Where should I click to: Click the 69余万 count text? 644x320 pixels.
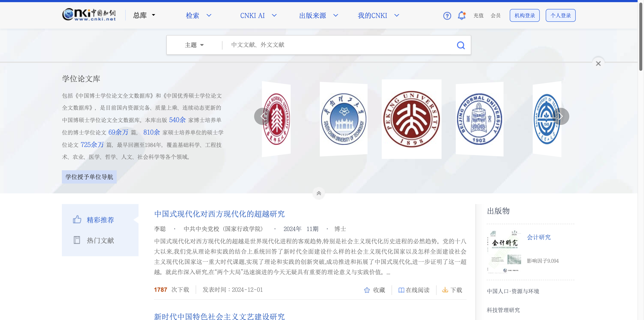click(x=118, y=132)
